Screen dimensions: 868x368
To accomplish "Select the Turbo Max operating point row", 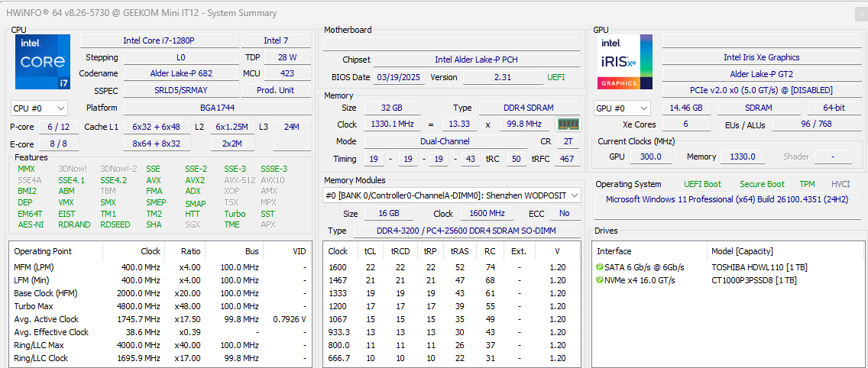I will pyautogui.click(x=160, y=306).
